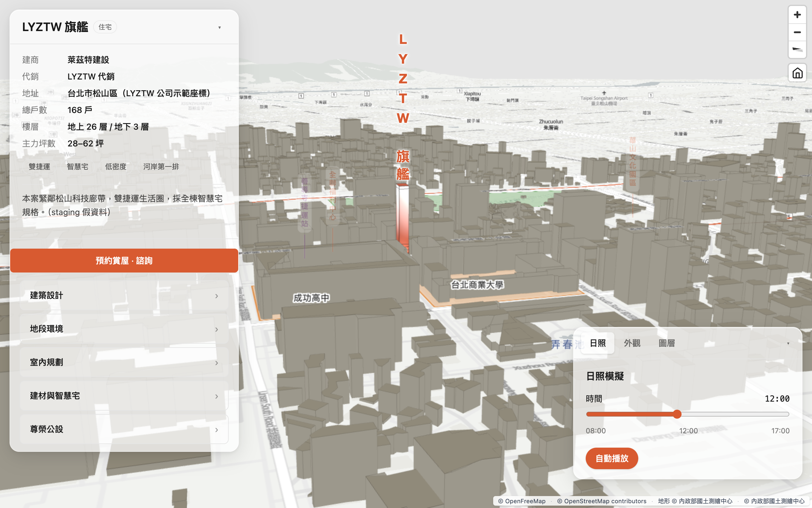The width and height of the screenshot is (812, 508).
Task: Click the 地上 26 層 / 地下 3 層 value
Action: (x=108, y=127)
